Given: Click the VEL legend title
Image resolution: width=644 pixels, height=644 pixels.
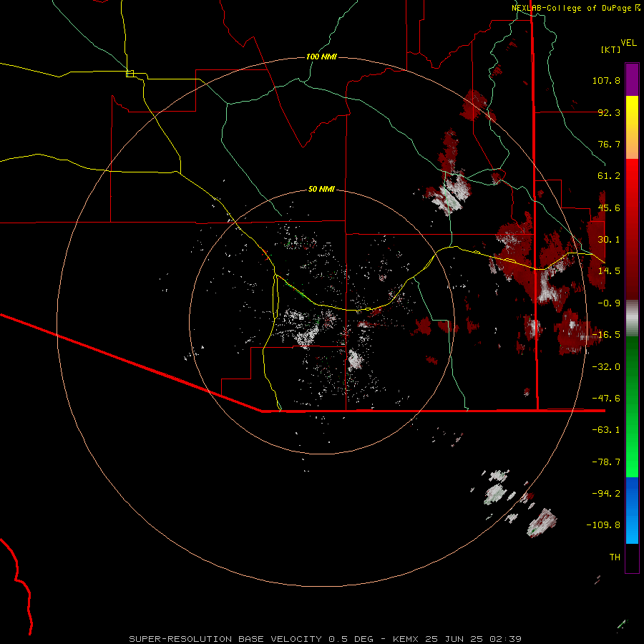Looking at the screenshot, I should point(629,42).
